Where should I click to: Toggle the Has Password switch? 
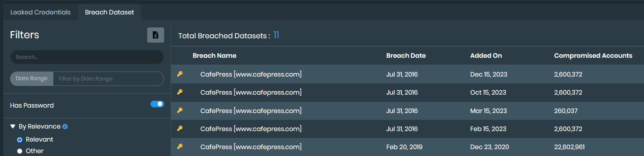tap(157, 104)
